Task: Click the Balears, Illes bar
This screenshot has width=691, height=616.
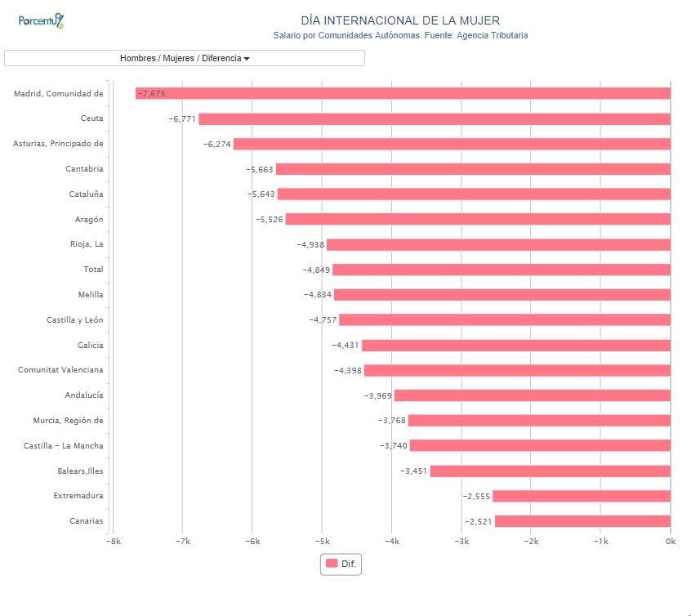Action: point(550,471)
